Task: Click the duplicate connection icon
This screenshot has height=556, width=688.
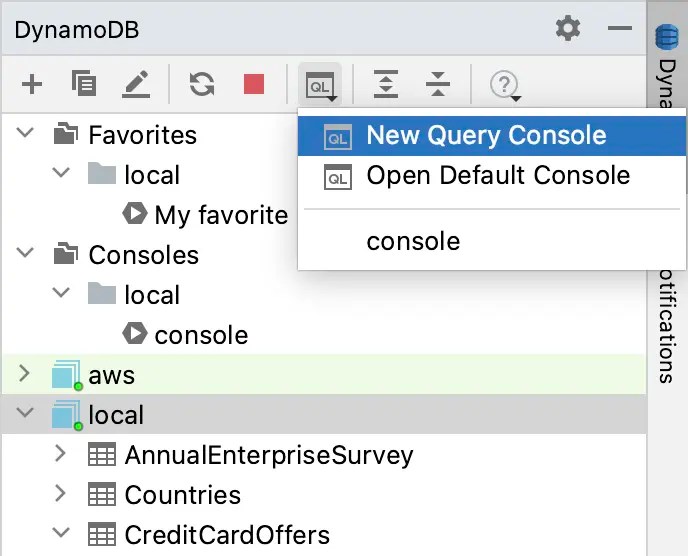Action: [84, 83]
